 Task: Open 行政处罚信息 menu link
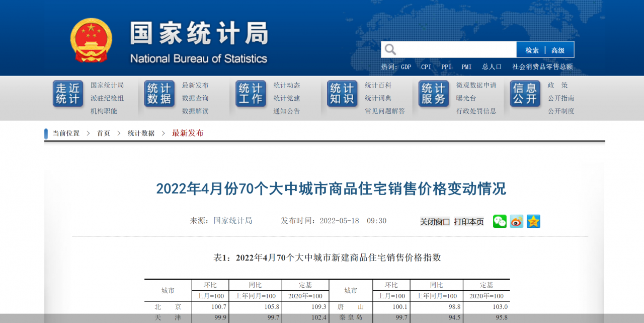tap(476, 111)
